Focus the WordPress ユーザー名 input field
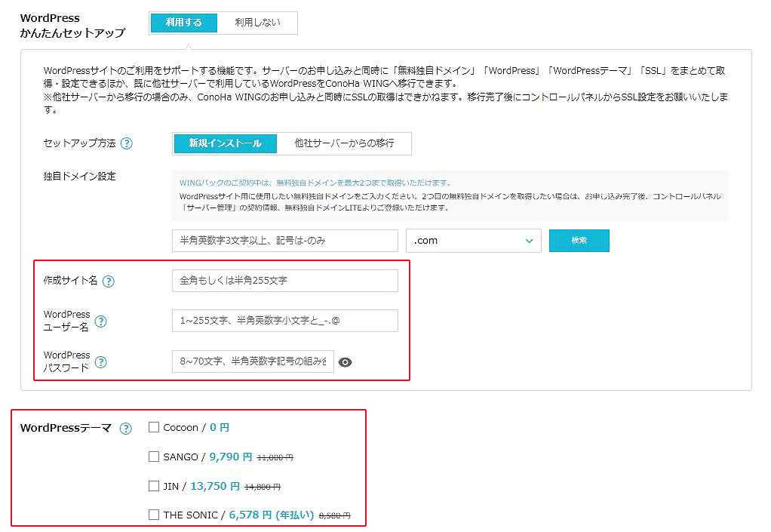 tap(284, 321)
